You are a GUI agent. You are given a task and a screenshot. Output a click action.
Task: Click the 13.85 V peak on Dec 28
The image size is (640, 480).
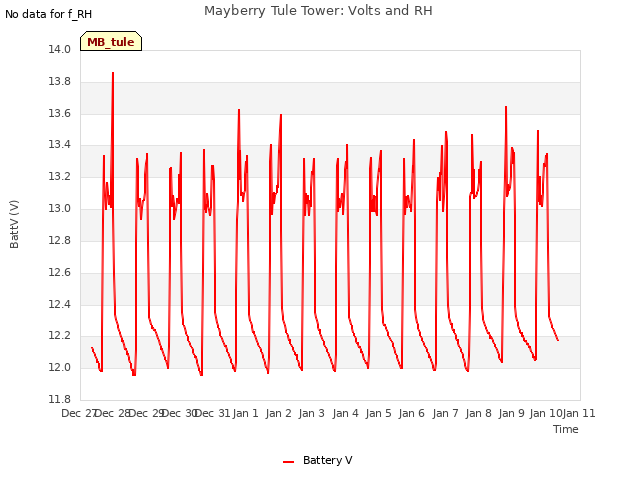pyautogui.click(x=113, y=73)
